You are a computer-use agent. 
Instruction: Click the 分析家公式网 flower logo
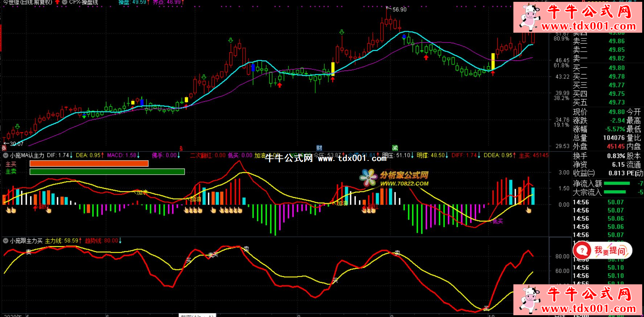coord(369,178)
